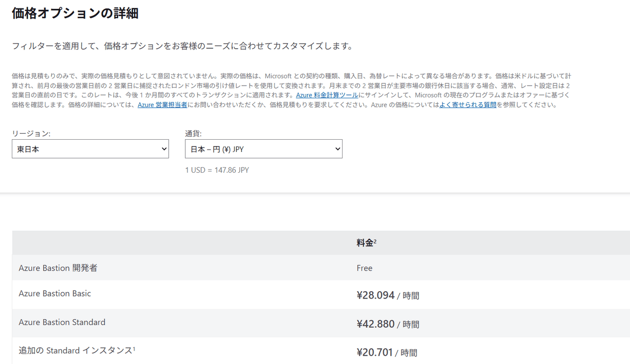Click the Free price value
630x364 pixels.
pyautogui.click(x=365, y=268)
